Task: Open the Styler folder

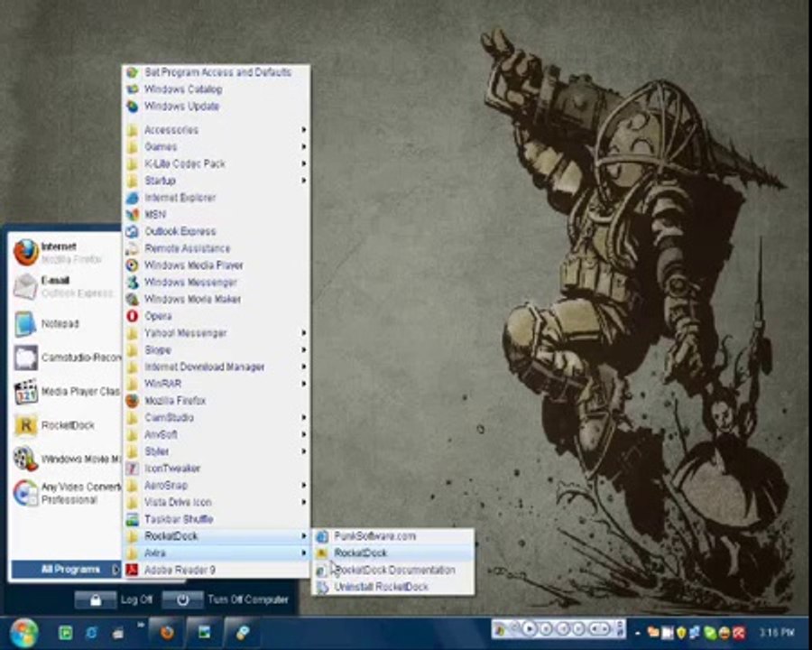Action: (217, 451)
